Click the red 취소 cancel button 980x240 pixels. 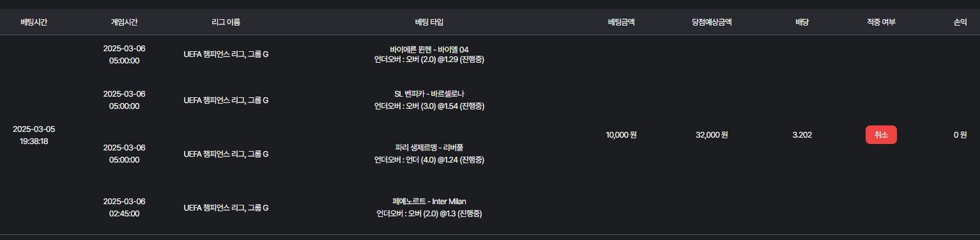click(881, 135)
